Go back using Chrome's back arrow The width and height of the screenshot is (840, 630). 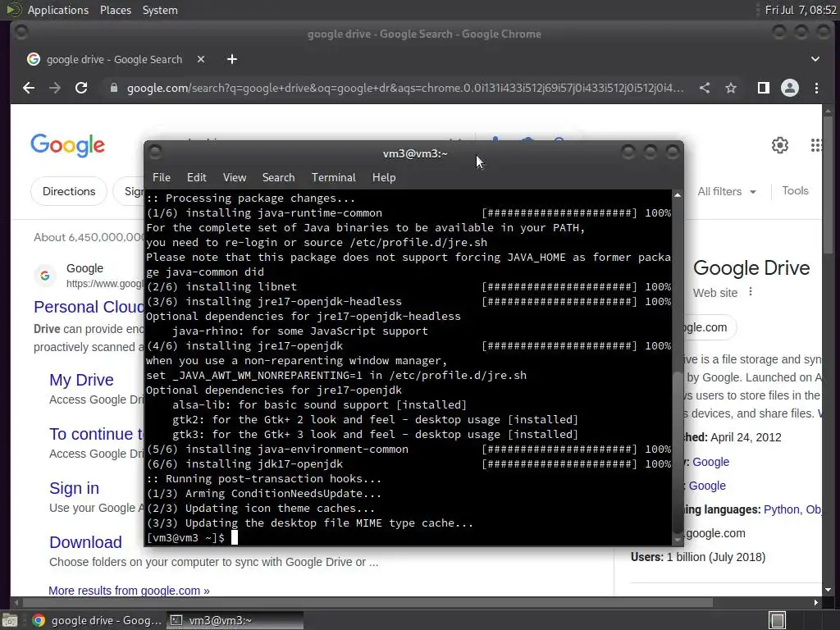tap(29, 88)
